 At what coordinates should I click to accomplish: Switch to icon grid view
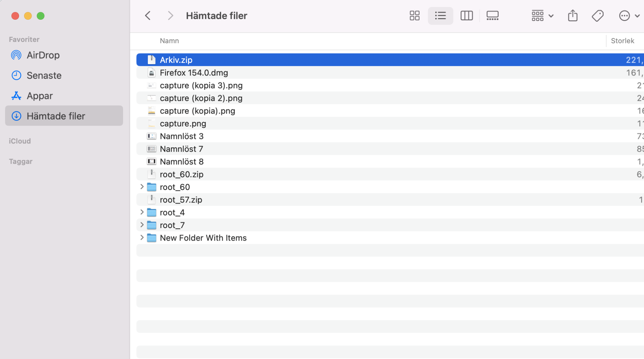click(414, 15)
